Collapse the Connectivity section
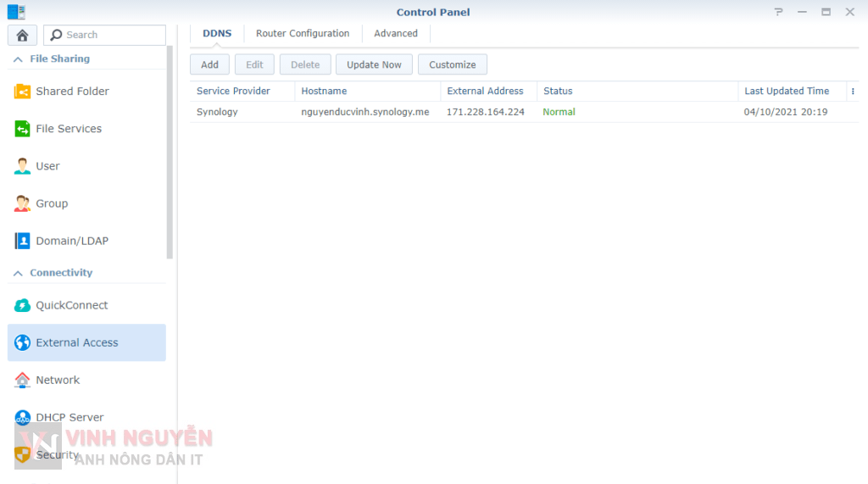The width and height of the screenshot is (868, 484). click(18, 273)
